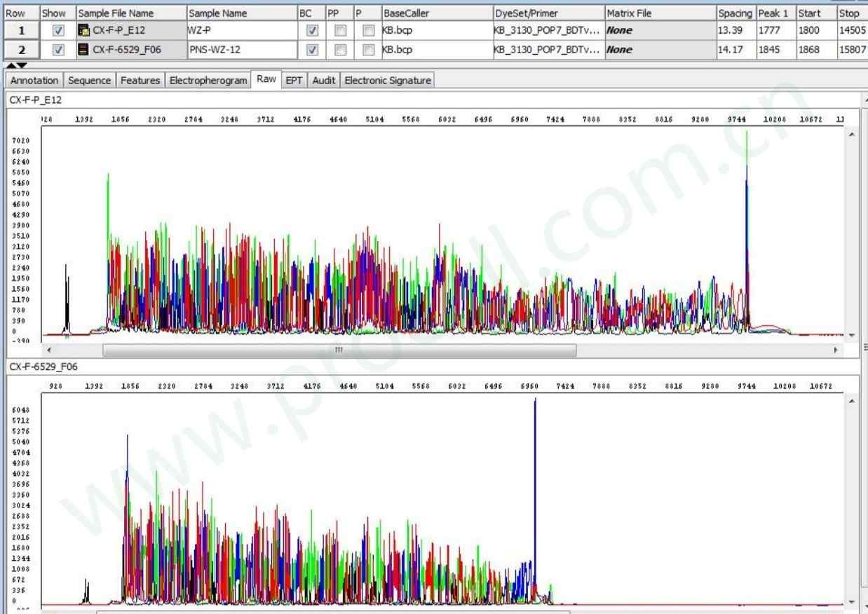Click the Peak 1 column header

(x=775, y=13)
